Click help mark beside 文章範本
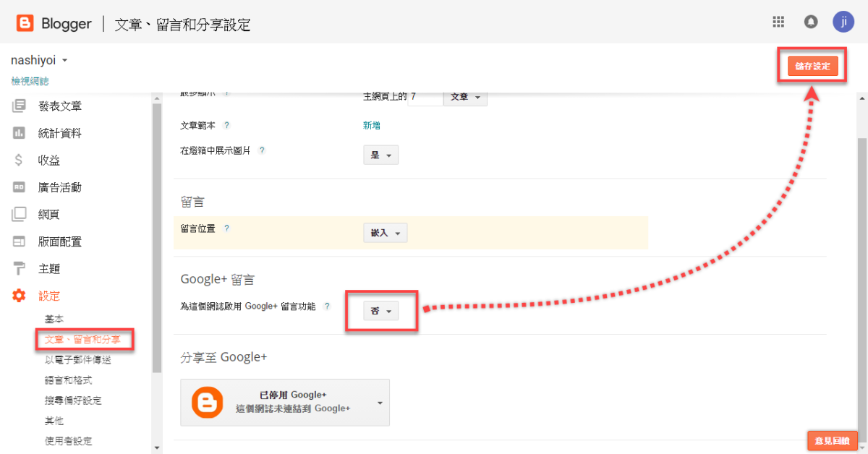The width and height of the screenshot is (868, 454). pyautogui.click(x=226, y=125)
